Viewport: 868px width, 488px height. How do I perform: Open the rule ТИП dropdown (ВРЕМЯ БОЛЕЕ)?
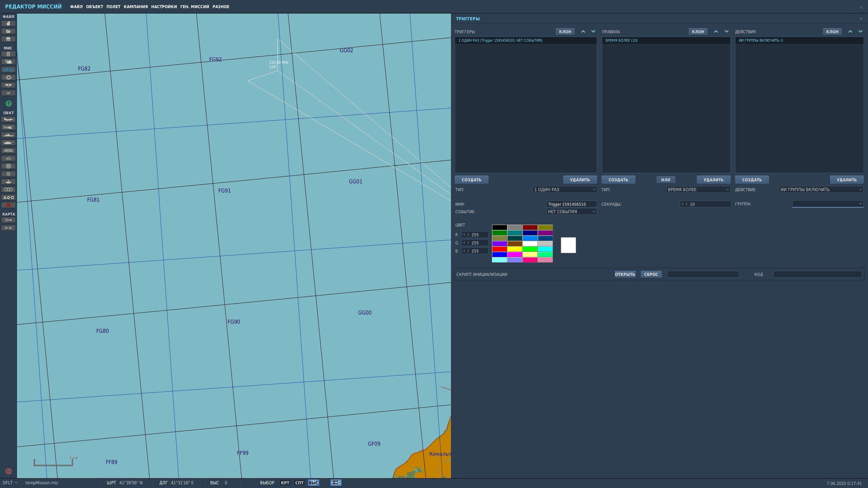698,189
